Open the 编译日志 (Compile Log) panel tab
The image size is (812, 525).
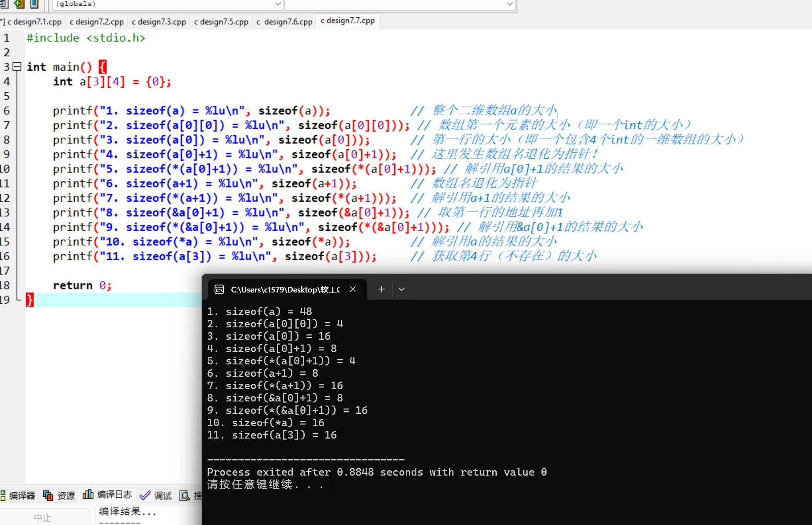tap(107, 495)
